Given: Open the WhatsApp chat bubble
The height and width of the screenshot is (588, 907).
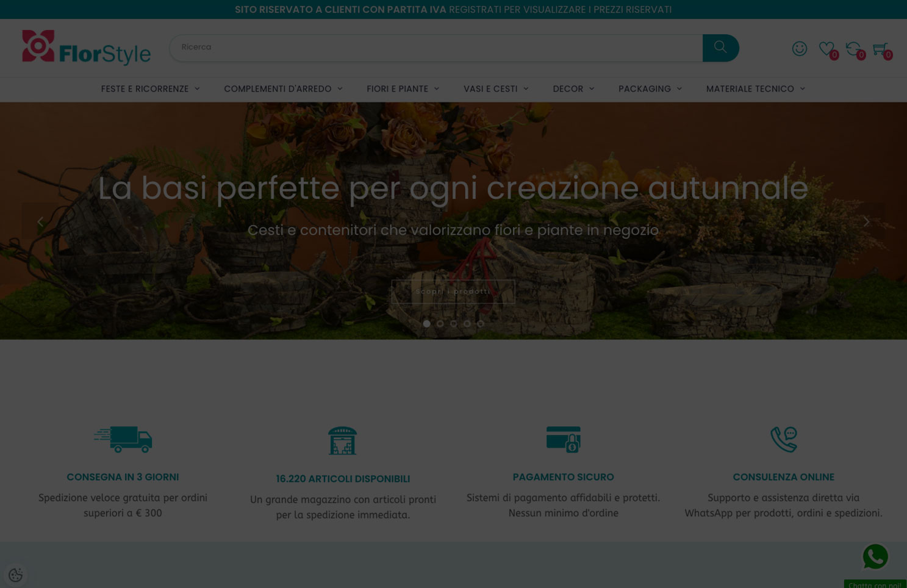Looking at the screenshot, I should (875, 556).
